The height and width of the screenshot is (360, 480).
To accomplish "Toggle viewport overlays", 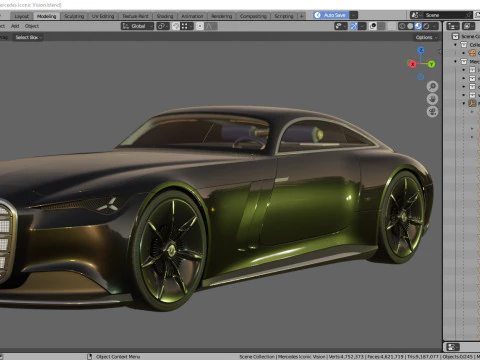I will pyautogui.click(x=373, y=26).
